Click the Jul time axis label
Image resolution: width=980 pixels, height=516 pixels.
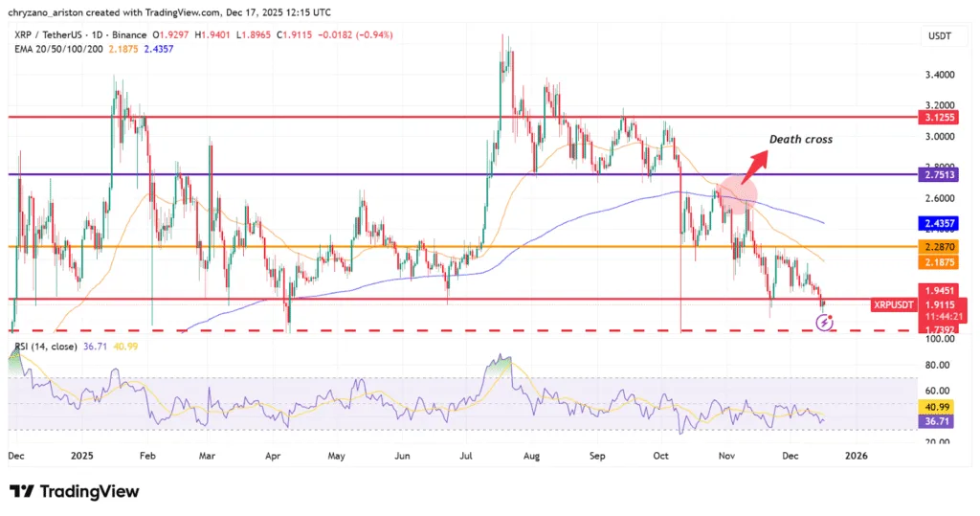tap(466, 456)
